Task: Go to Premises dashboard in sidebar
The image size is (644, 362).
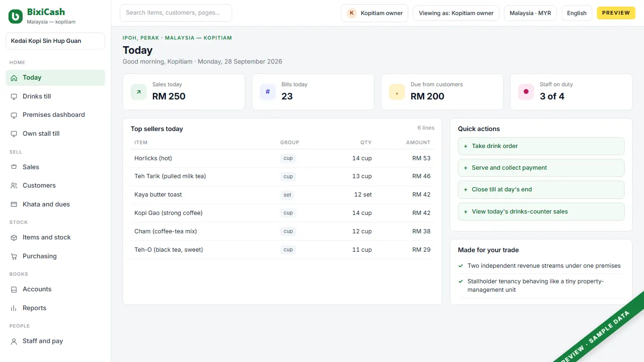Action: coord(55,115)
